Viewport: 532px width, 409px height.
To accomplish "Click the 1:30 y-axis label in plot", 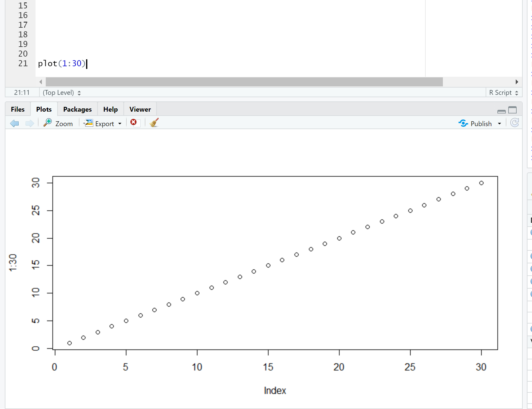I will (13, 262).
